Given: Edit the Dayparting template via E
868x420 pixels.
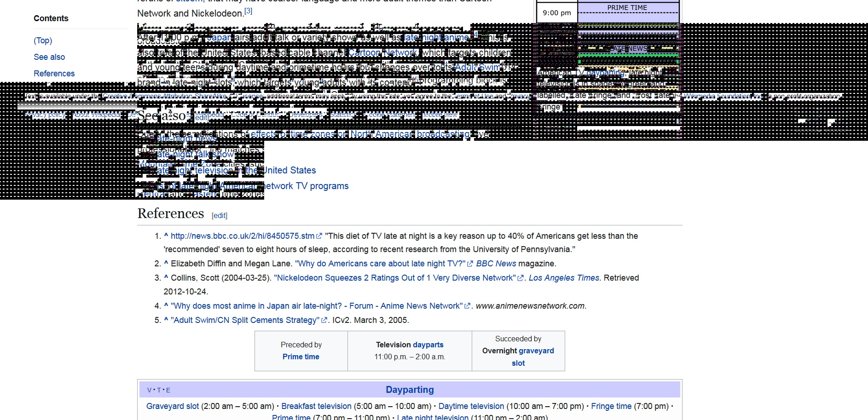Looking at the screenshot, I should point(168,390).
